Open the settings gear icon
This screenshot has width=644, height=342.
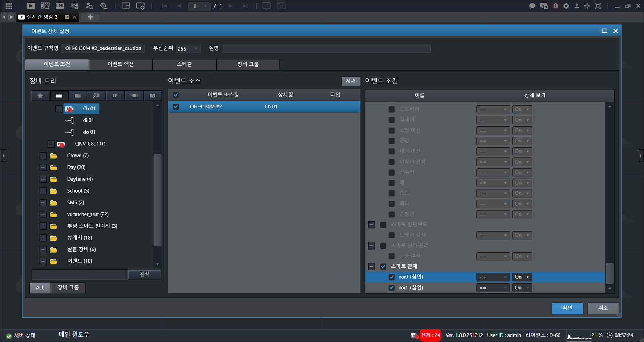[x=566, y=6]
